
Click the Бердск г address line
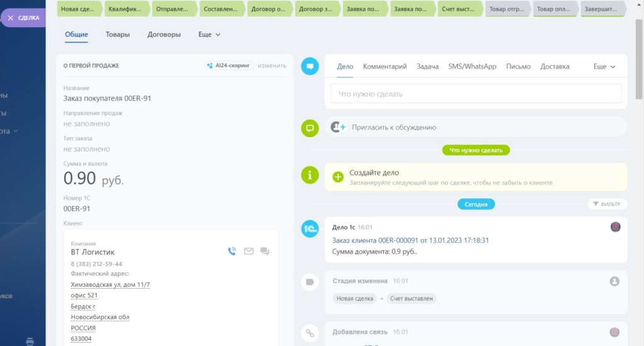coord(83,306)
